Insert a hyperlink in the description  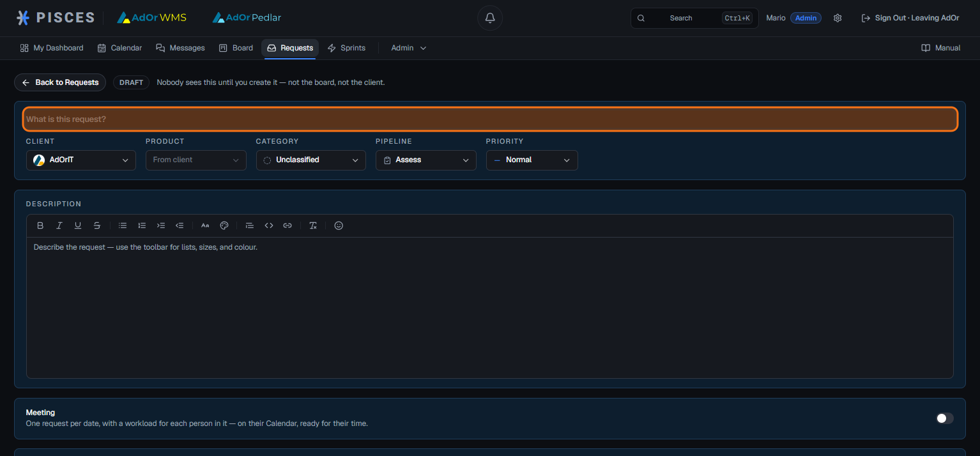click(287, 225)
